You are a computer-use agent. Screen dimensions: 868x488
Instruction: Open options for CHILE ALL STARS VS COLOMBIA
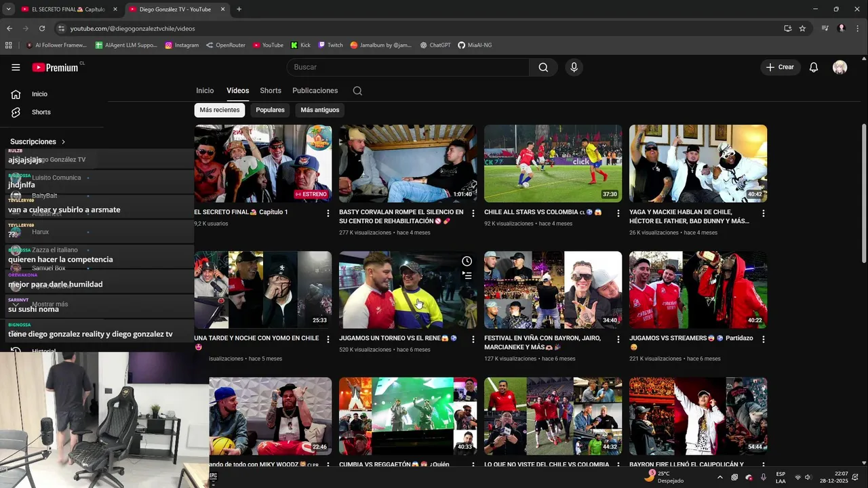click(618, 213)
